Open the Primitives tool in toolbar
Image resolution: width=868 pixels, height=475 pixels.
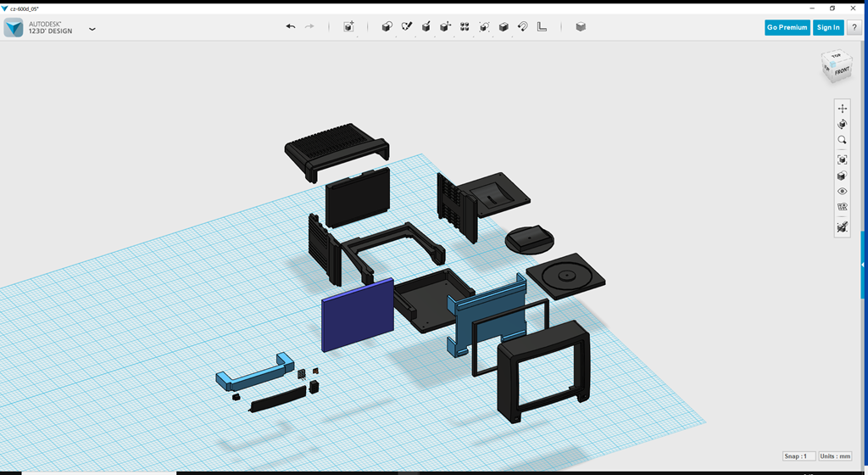tap(387, 27)
